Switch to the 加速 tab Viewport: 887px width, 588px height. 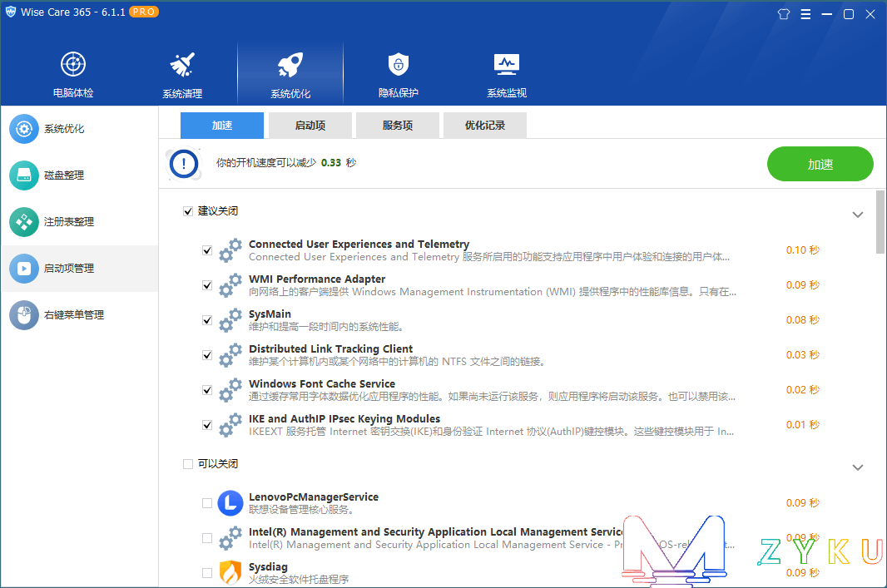pos(221,125)
